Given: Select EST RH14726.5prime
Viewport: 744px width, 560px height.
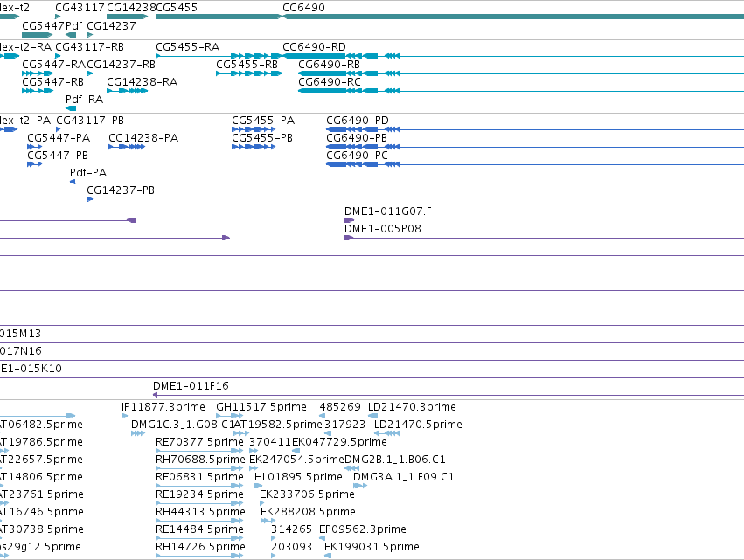Looking at the screenshot, I should tap(200, 547).
